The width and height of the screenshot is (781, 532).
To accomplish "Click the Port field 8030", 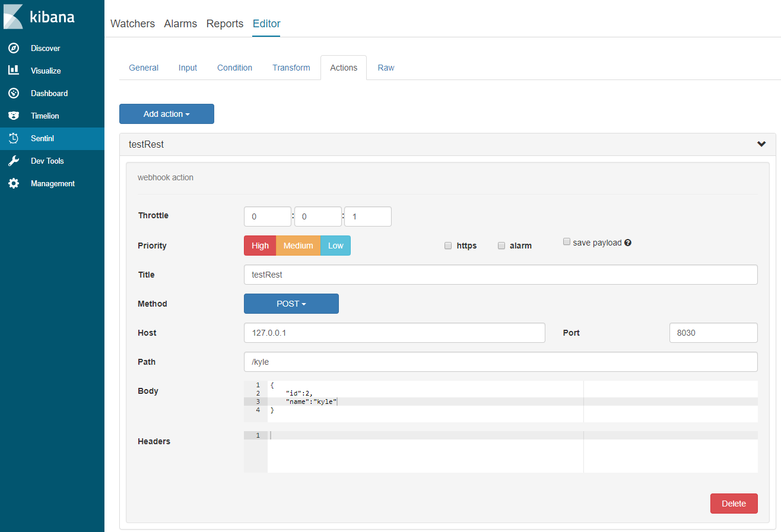I will [x=713, y=333].
